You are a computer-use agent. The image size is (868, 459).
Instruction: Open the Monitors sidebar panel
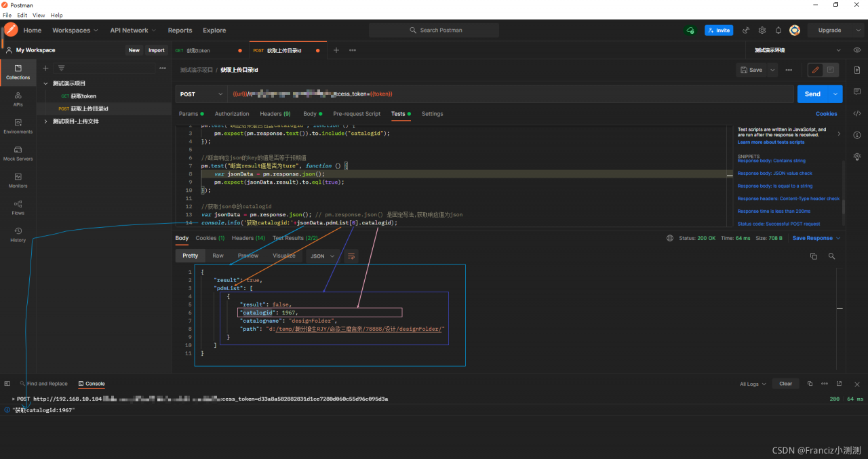click(18, 180)
